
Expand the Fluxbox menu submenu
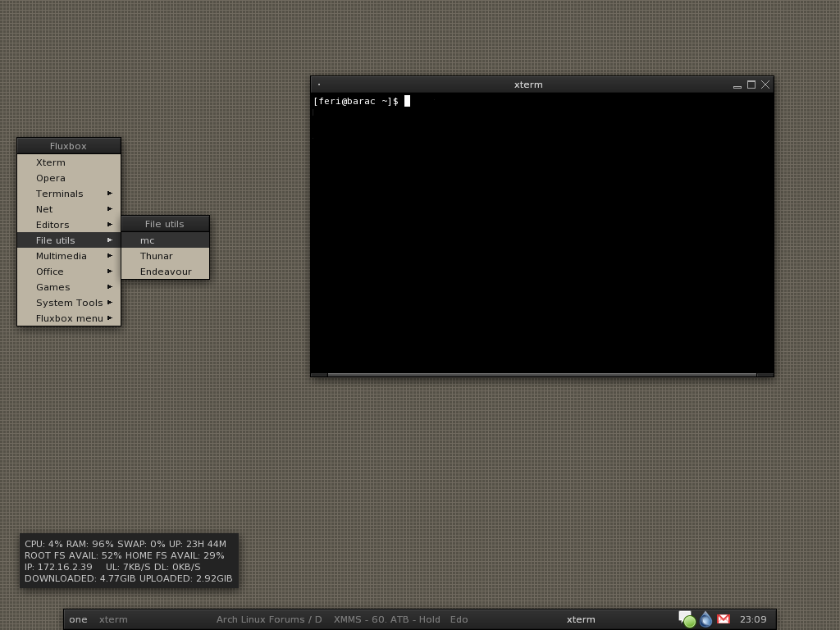[x=69, y=317]
